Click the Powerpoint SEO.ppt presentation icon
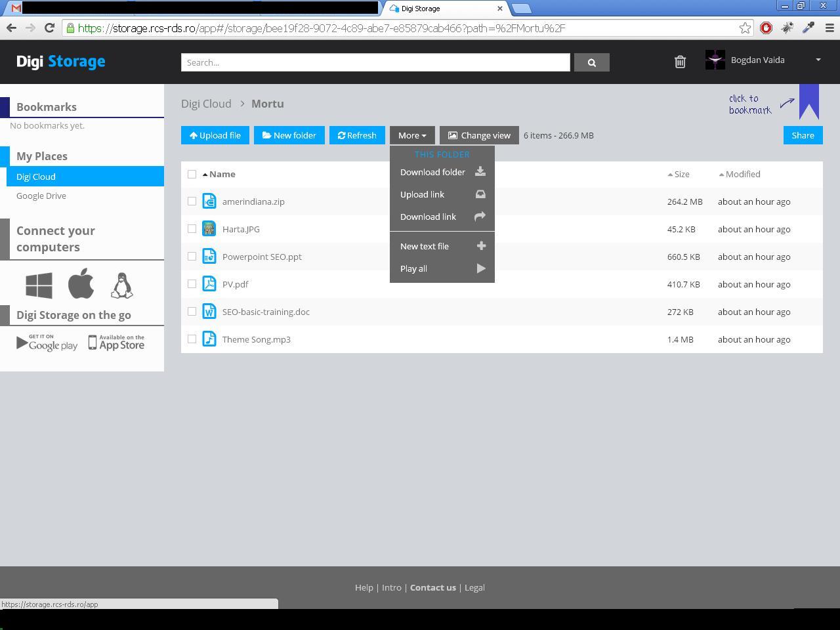This screenshot has height=630, width=840. click(x=209, y=257)
